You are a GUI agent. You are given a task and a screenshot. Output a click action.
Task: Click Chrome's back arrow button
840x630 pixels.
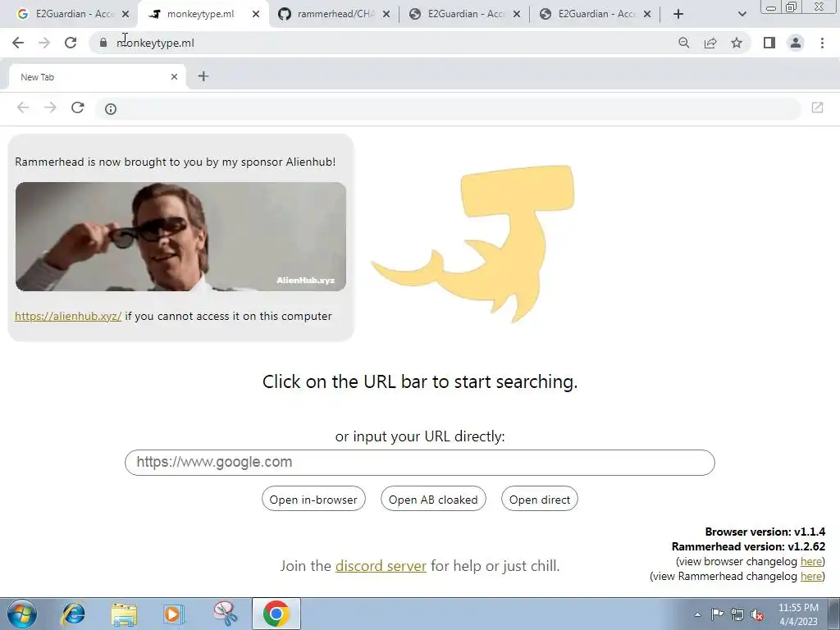(18, 43)
